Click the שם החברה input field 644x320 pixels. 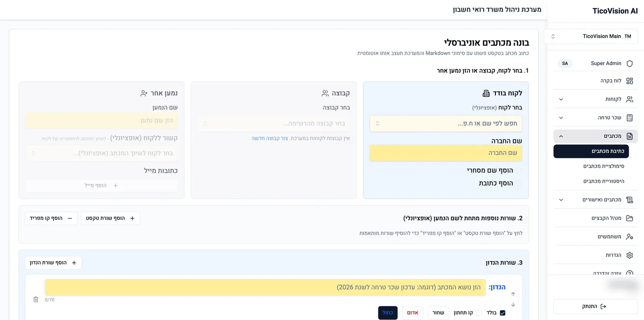coord(446,153)
